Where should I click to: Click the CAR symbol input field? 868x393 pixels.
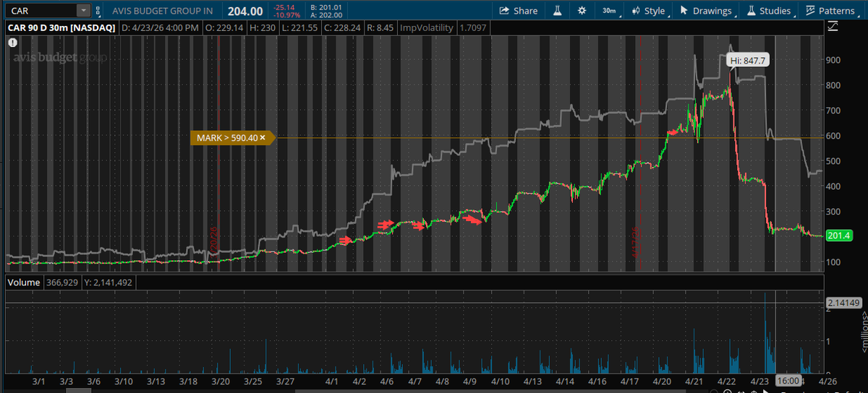[x=40, y=11]
